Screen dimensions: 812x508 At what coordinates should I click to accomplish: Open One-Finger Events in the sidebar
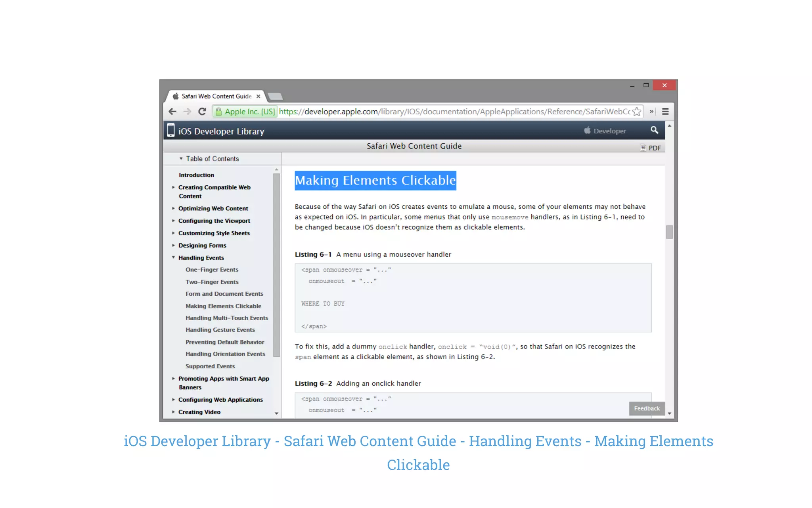click(x=212, y=269)
